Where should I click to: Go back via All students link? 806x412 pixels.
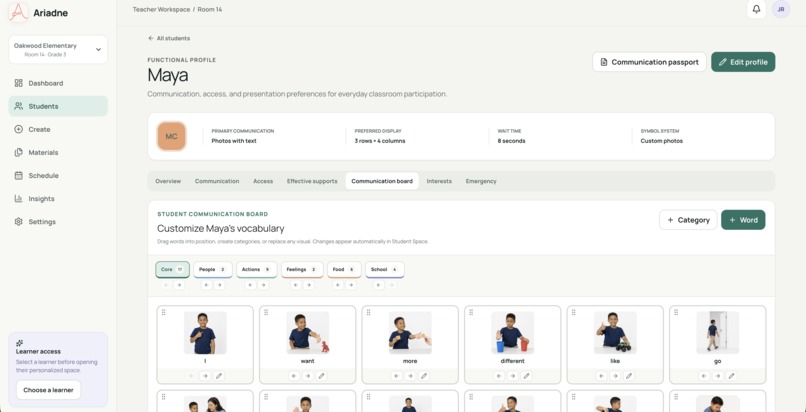(x=169, y=38)
